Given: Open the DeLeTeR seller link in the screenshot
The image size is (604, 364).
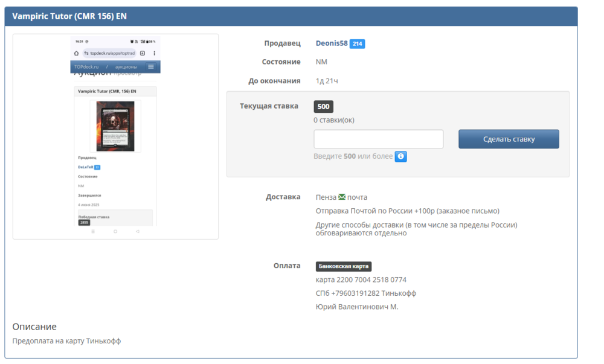Looking at the screenshot, I should [85, 167].
